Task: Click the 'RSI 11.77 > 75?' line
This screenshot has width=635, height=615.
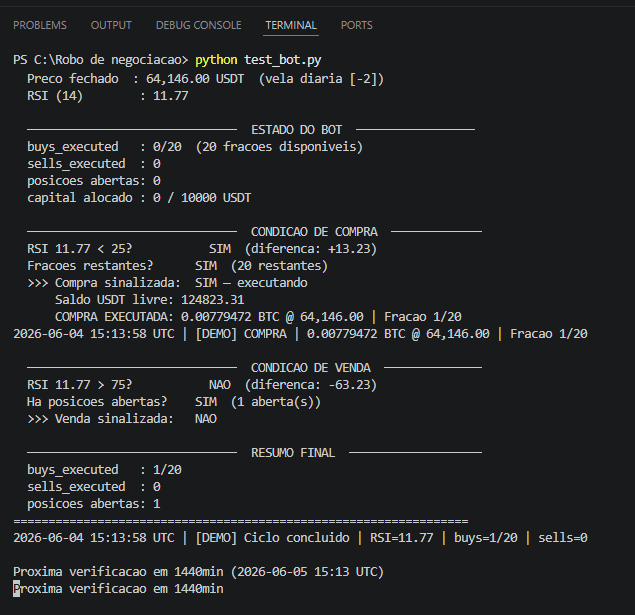Action: 202,385
